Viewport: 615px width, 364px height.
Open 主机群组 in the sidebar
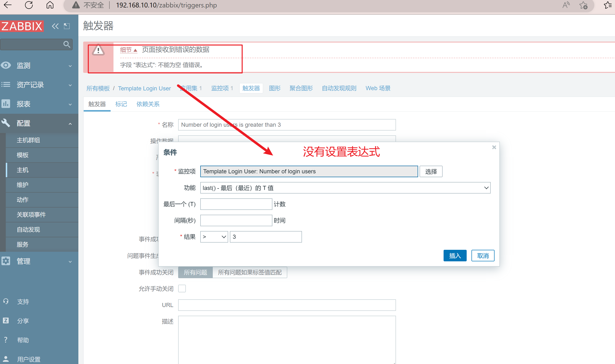[28, 140]
